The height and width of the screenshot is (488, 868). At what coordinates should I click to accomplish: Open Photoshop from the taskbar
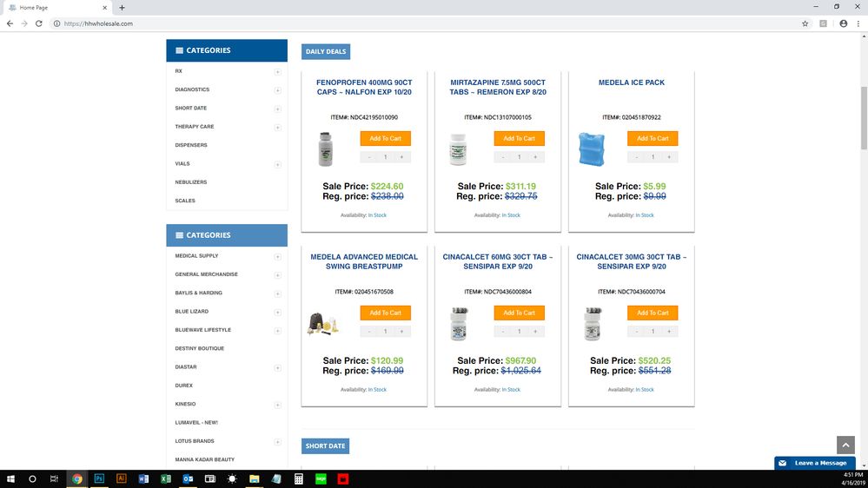click(x=99, y=478)
